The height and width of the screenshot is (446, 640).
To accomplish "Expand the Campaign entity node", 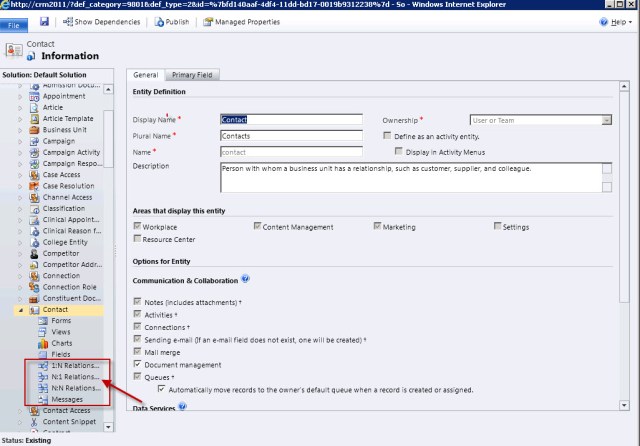I will 20,141.
